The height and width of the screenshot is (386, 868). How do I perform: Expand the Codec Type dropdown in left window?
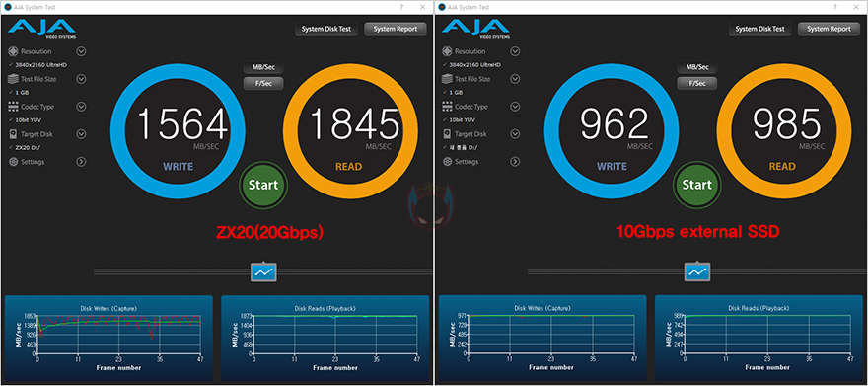coord(81,107)
